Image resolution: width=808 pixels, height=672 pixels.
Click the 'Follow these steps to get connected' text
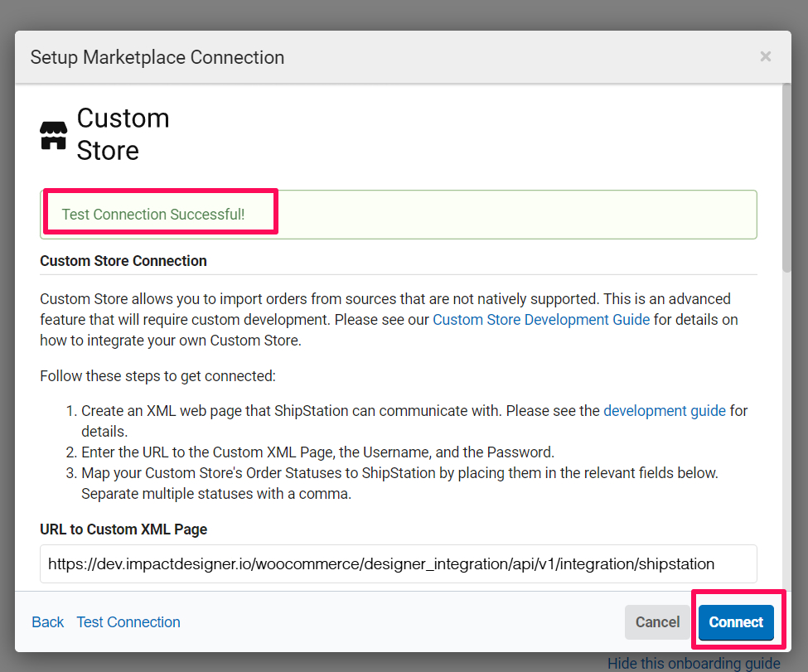pyautogui.click(x=157, y=376)
